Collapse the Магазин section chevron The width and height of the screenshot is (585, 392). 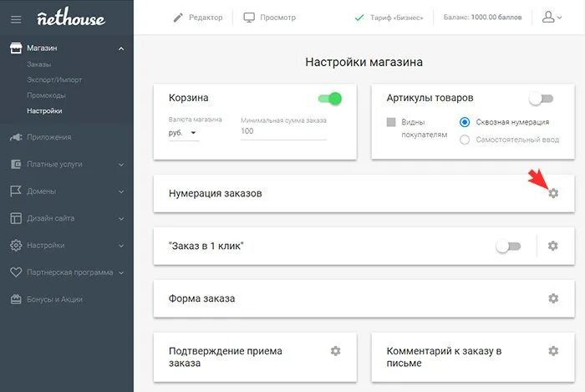pos(121,48)
